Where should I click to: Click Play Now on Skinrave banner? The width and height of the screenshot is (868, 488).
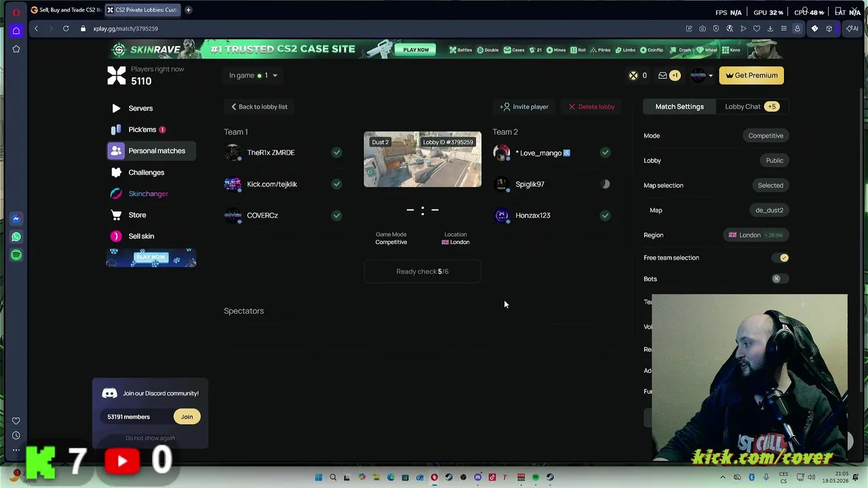416,49
